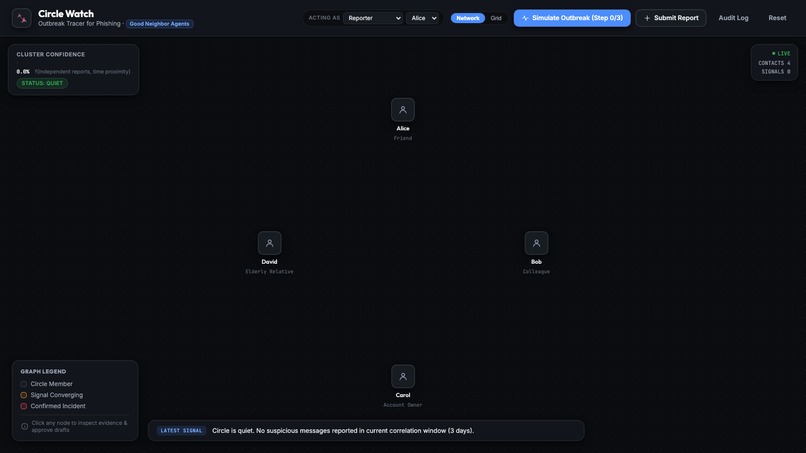Click the Confirmed Incident legend swatch
The width and height of the screenshot is (806, 453).
click(x=24, y=406)
